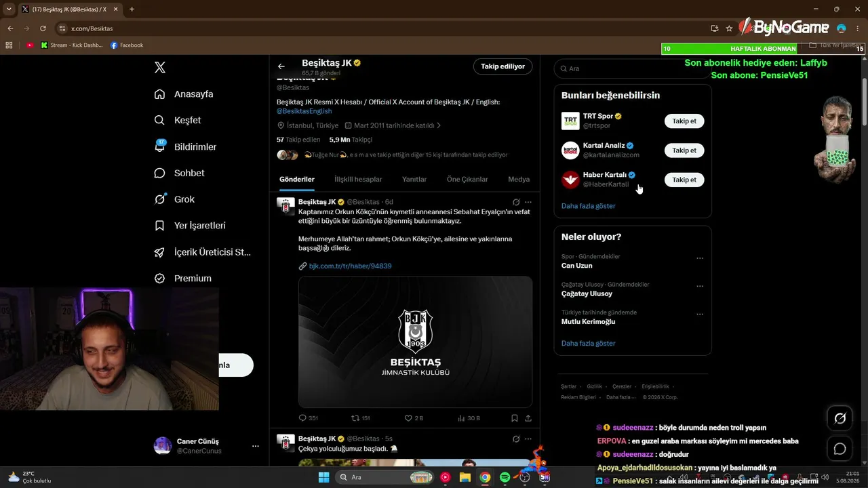This screenshot has width=868, height=488.
Task: Share the Orkun Kökçü condolence post
Action: coord(528,418)
